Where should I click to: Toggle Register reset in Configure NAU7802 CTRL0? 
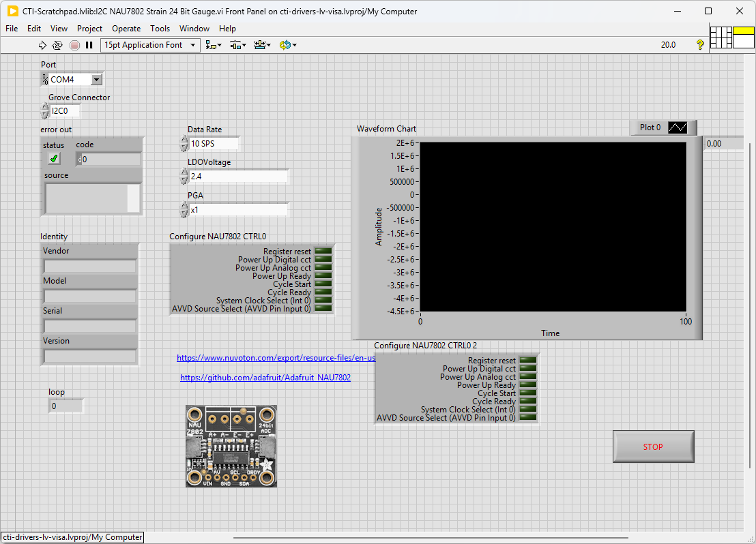tap(323, 252)
